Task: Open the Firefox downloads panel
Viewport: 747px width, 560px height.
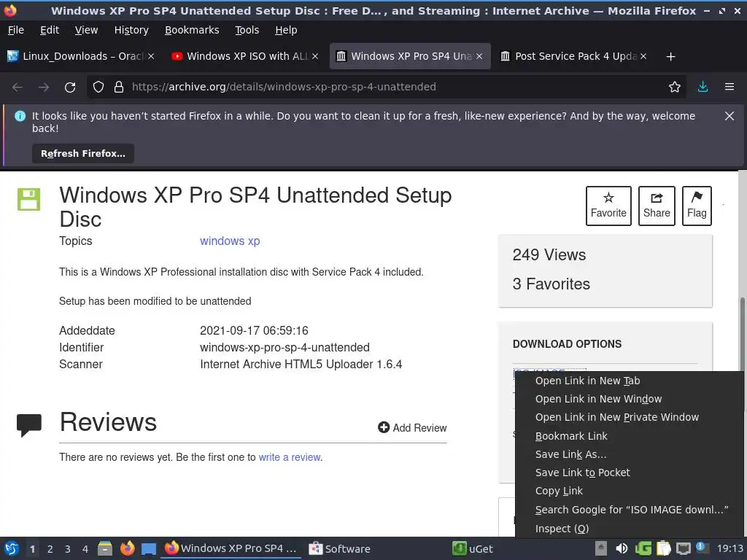Action: pos(703,87)
